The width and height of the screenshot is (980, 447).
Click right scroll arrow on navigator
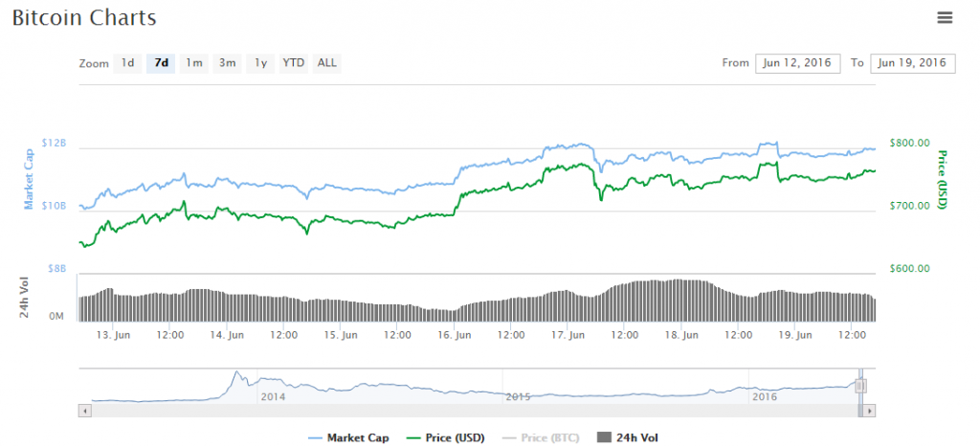[x=869, y=411]
